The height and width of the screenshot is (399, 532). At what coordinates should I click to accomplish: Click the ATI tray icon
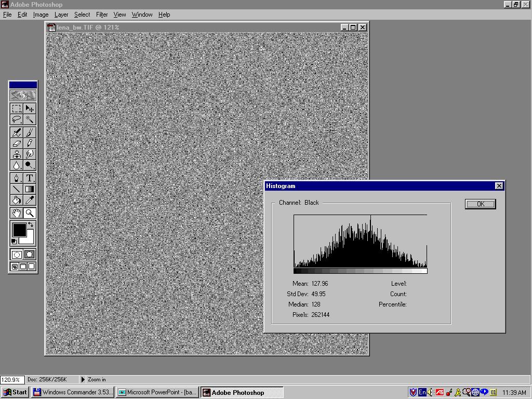(440, 393)
